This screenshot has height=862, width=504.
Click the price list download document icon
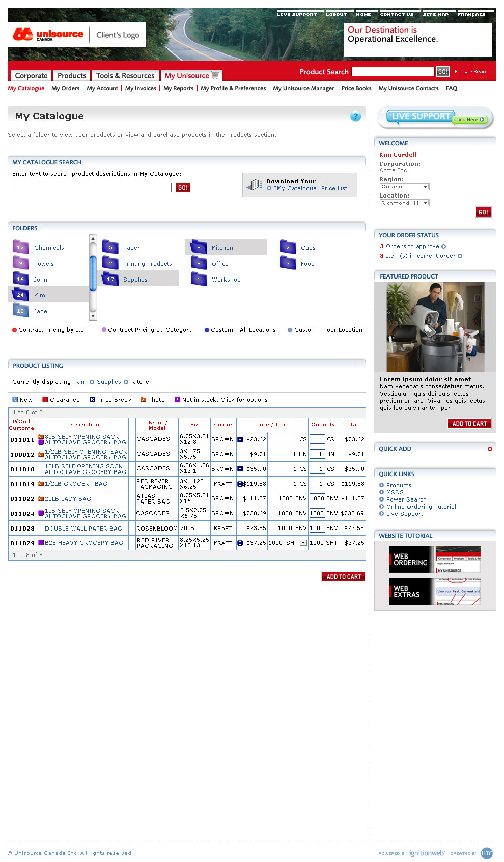(x=254, y=184)
